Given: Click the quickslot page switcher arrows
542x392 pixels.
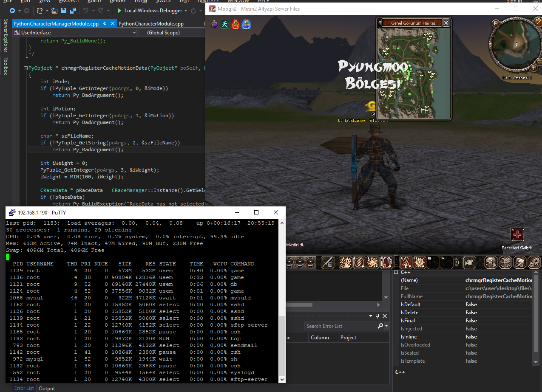Looking at the screenshot, I should coord(457,262).
